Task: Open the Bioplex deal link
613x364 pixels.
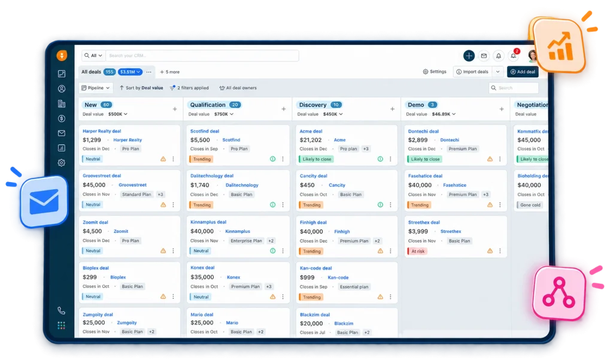Action: (95, 268)
